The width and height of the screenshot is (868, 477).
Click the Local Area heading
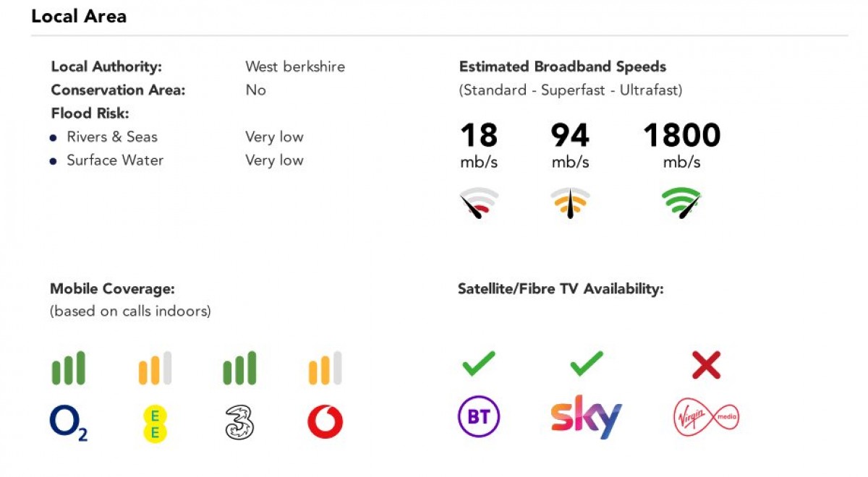coord(79,17)
